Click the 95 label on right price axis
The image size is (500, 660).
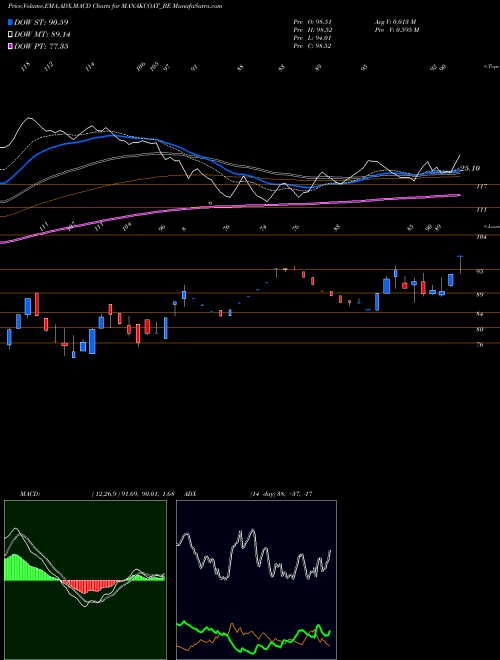pyautogui.click(x=479, y=272)
